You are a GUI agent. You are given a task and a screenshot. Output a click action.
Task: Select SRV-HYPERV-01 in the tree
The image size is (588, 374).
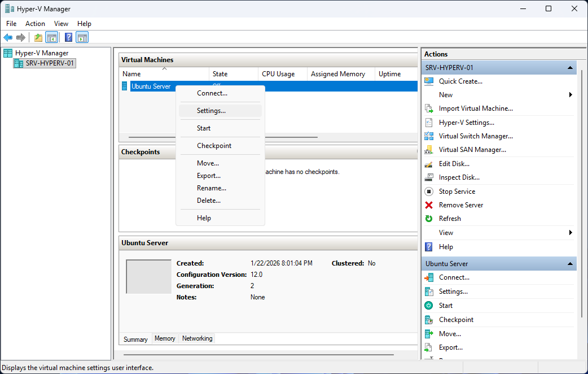pyautogui.click(x=50, y=63)
